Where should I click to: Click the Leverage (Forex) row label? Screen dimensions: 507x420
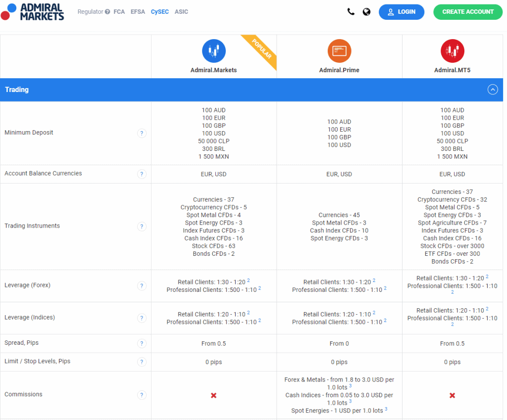28,285
